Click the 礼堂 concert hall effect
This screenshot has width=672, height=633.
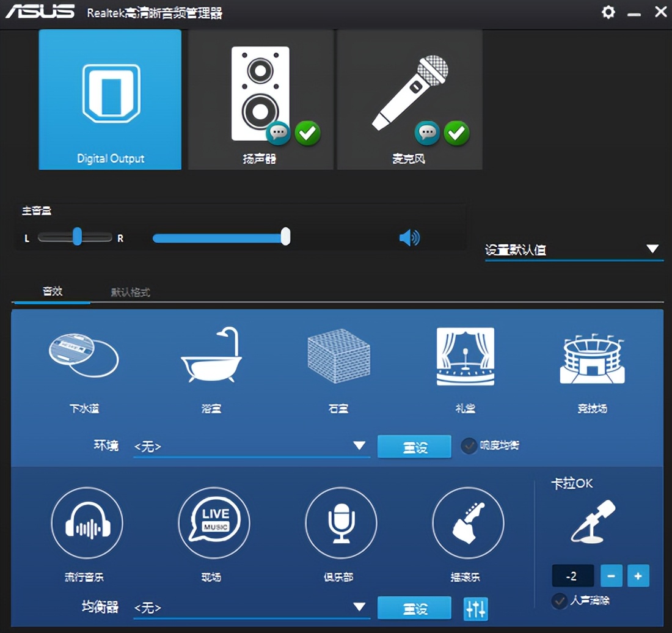464,367
